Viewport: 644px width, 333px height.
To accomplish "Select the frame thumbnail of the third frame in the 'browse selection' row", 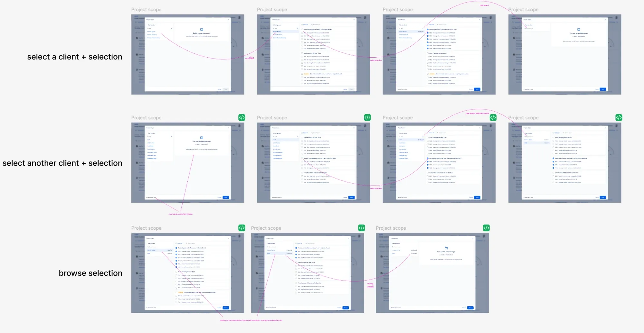I will [x=432, y=273].
